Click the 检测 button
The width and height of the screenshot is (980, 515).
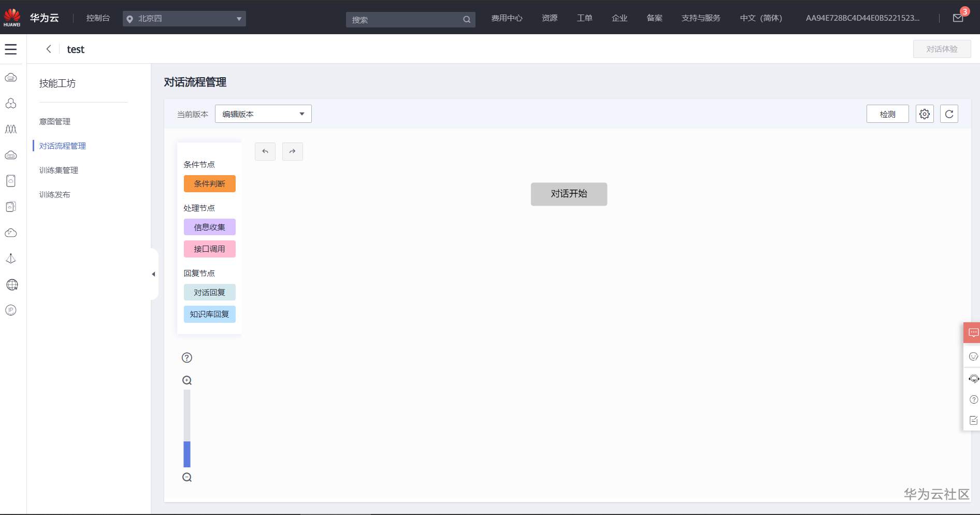click(x=887, y=114)
